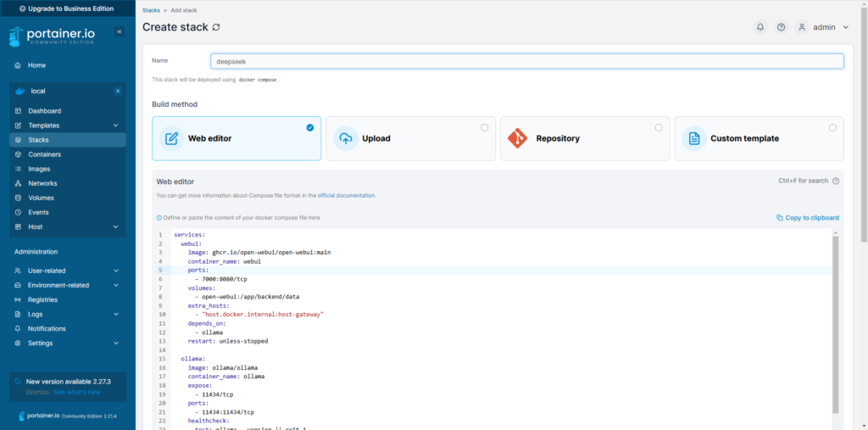Open the Stacks sidebar menu item
868x430 pixels.
38,140
